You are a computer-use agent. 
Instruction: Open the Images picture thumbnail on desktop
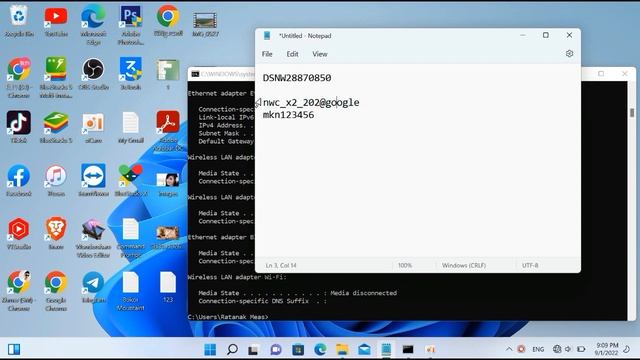168,184
